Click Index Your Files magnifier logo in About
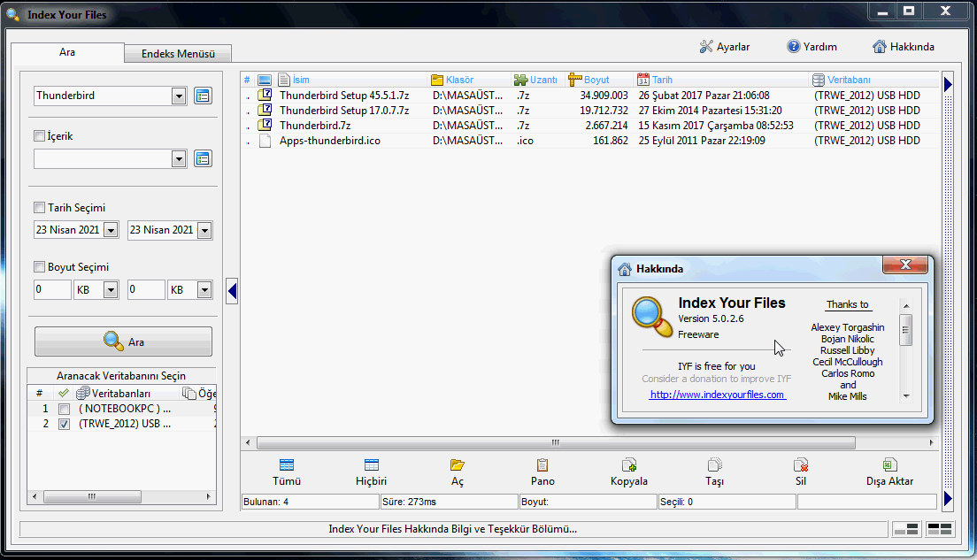 (652, 317)
